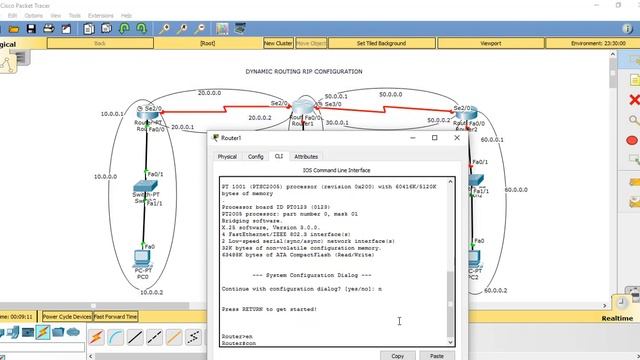Switch to the Config tab in Router1
The image size is (640, 360).
(256, 157)
